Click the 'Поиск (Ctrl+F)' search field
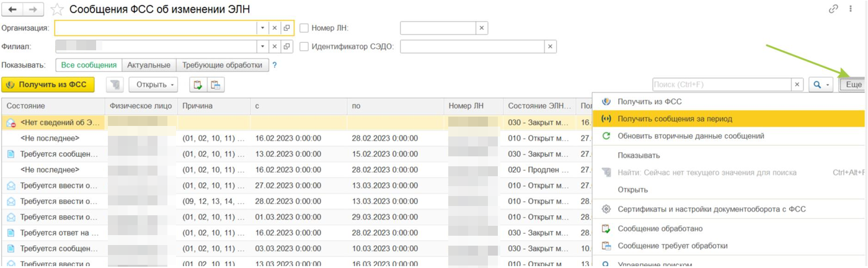The width and height of the screenshot is (868, 268). [722, 85]
